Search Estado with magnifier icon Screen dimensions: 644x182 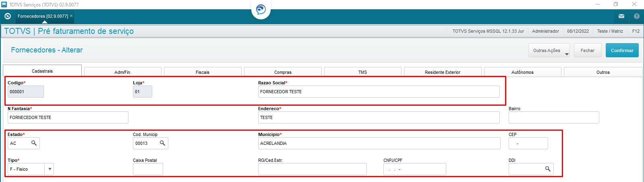(34, 143)
